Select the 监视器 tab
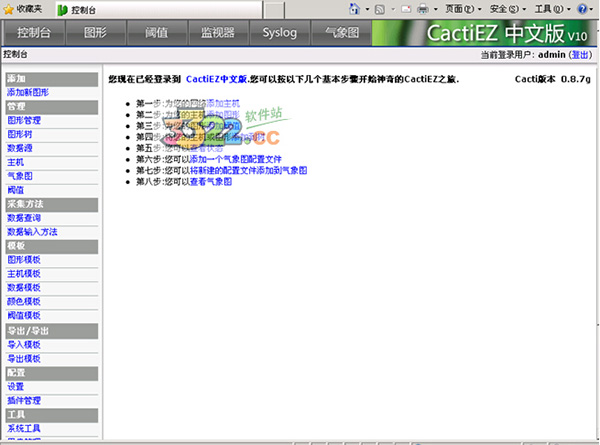This screenshot has width=600, height=445. pyautogui.click(x=217, y=33)
